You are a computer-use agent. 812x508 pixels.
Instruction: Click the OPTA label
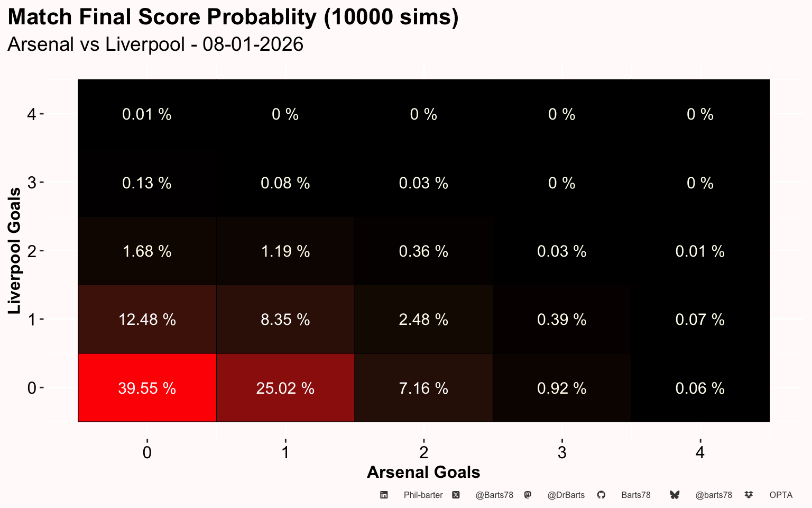click(781, 495)
